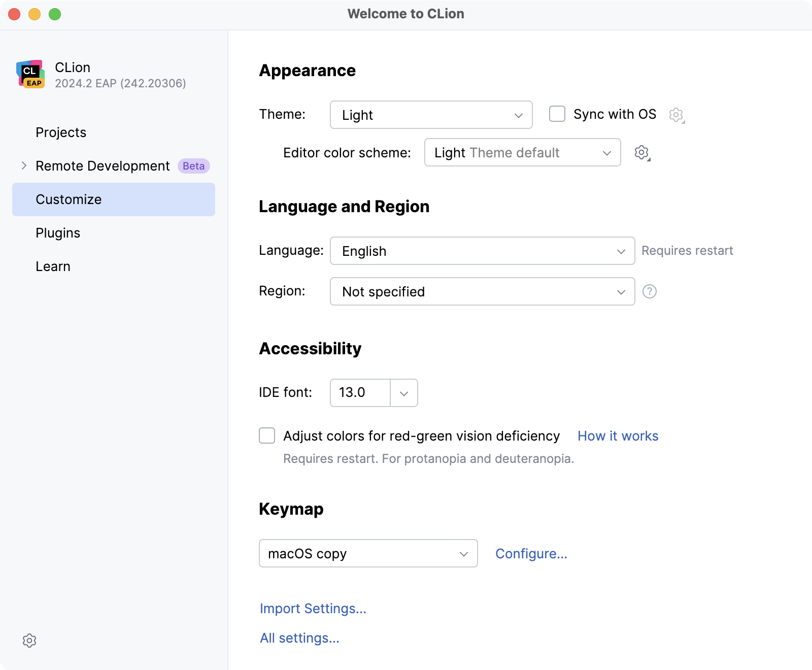Open the Import Settings link
Image resolution: width=812 pixels, height=670 pixels.
313,608
